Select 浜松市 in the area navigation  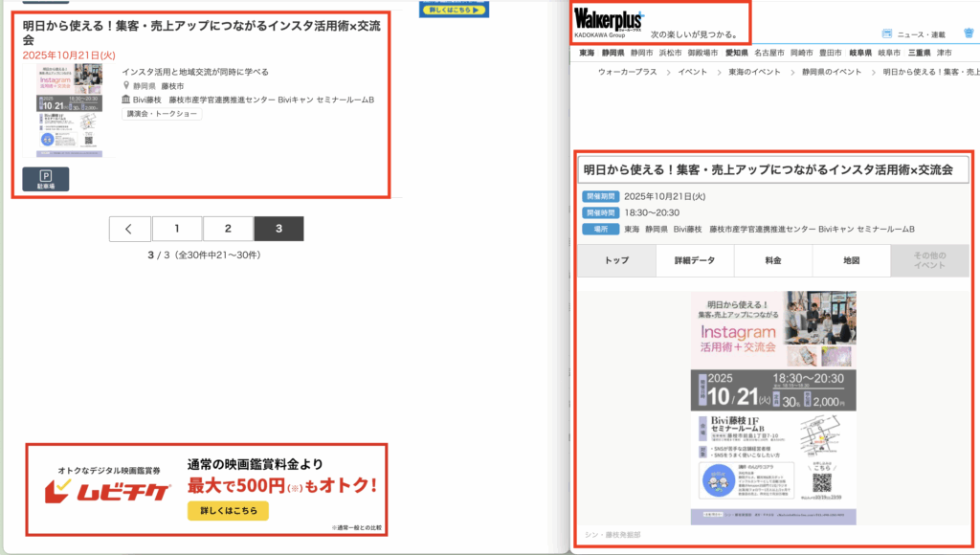coord(670,53)
